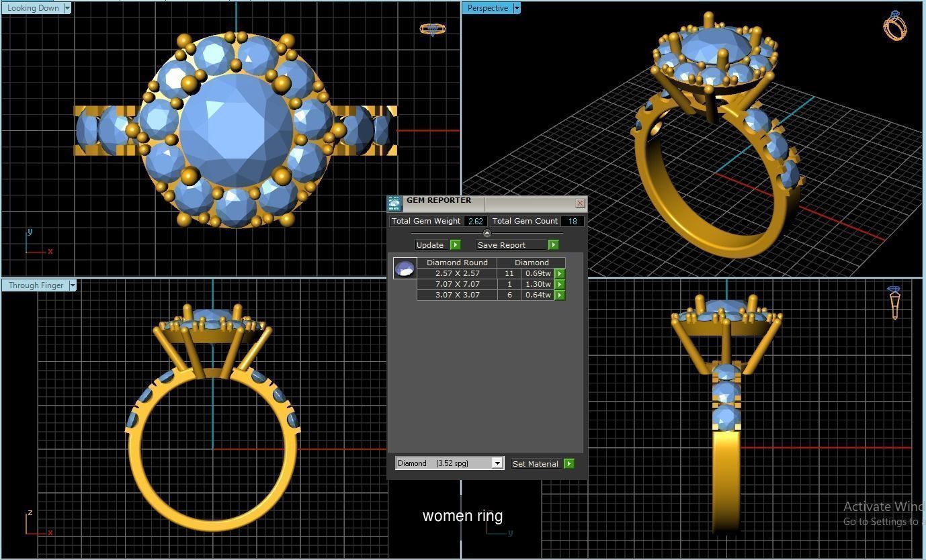Click the Total Gem Count value 18
Viewport: 926px width, 560px height.
(573, 221)
